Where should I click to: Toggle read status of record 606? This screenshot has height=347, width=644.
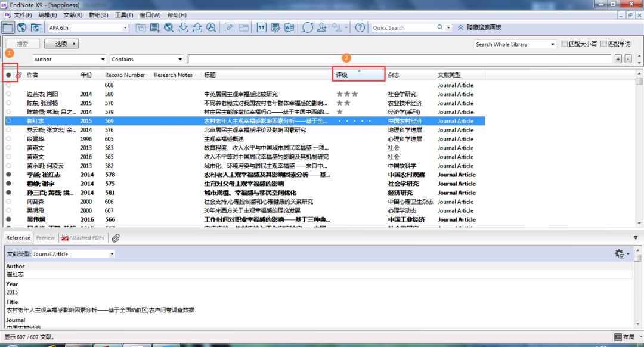pyautogui.click(x=8, y=202)
